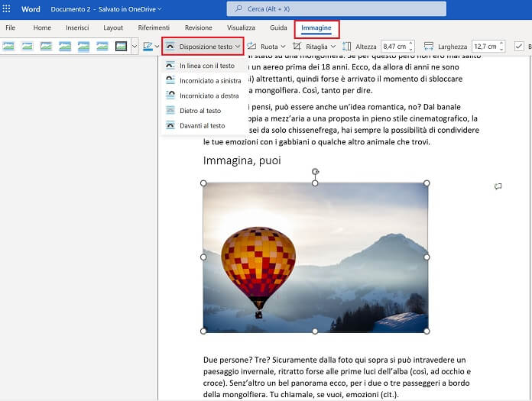Select Davanti al testo option
The height and width of the screenshot is (401, 532).
pos(203,125)
